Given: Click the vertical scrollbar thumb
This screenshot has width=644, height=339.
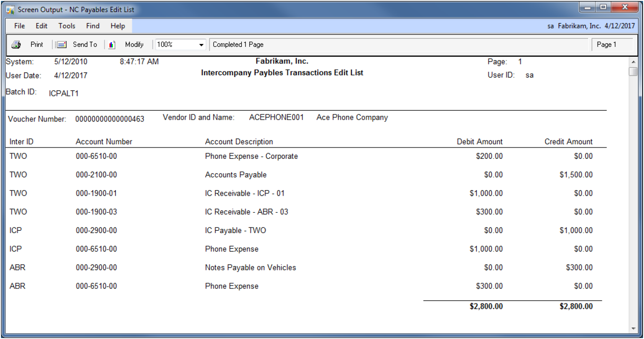Looking at the screenshot, I should point(633,71).
